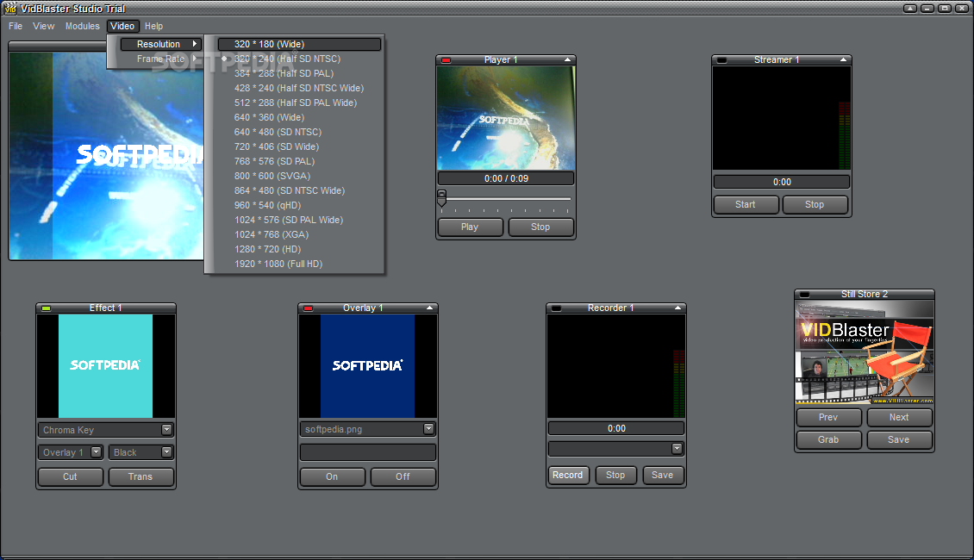Save the still in Still Store 2

900,439
